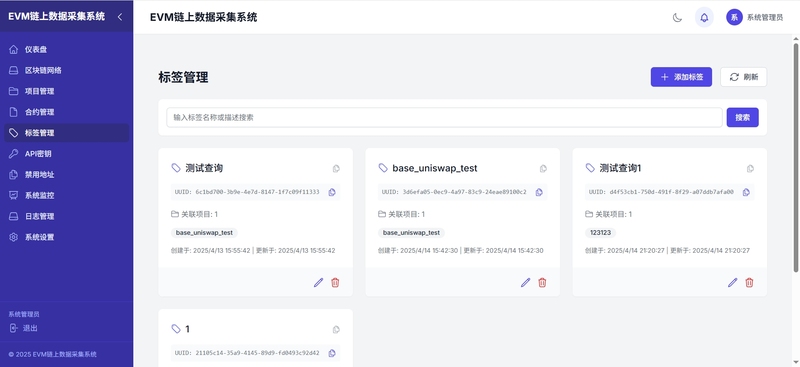Screen dimensions: 800x367
Task: Edit pencil icon on 测试查询 card
Action: [x=318, y=282]
